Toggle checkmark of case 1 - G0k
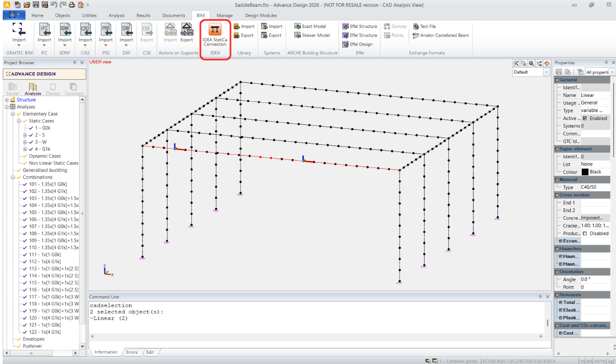616x364 pixels. [31, 128]
